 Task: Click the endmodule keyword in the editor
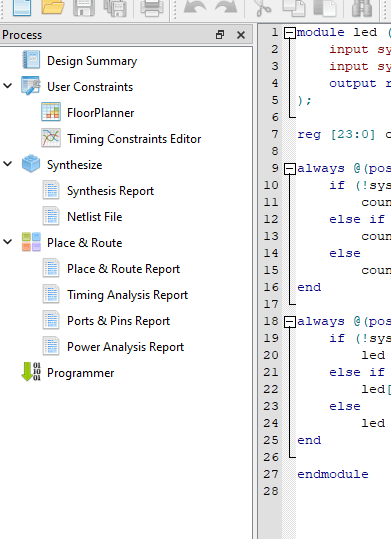(x=333, y=474)
